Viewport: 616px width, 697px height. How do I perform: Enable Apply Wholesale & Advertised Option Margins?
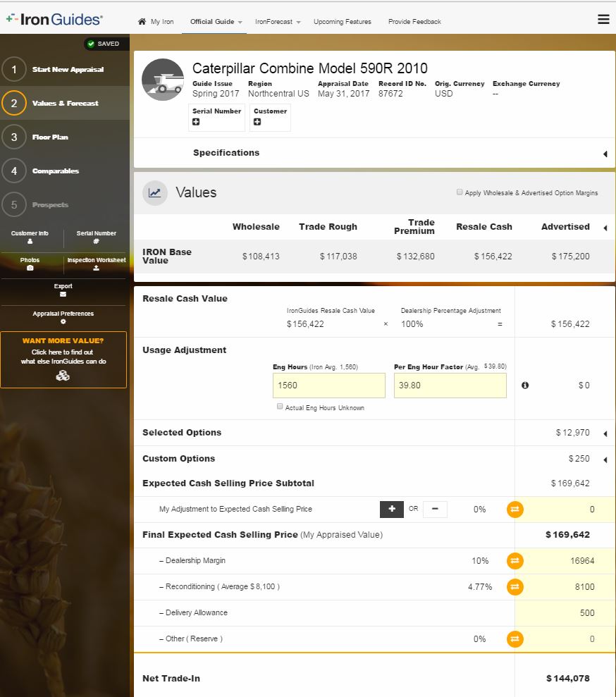[460, 192]
